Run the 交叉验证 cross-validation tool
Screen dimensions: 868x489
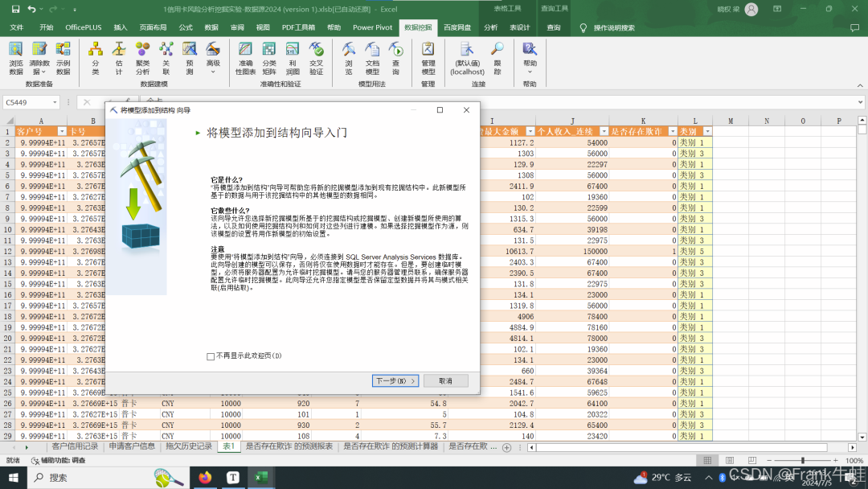316,58
